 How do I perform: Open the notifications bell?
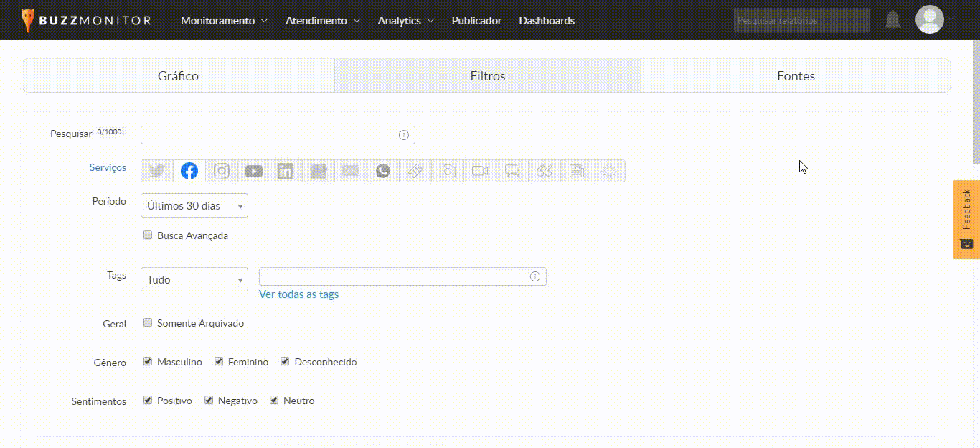(x=892, y=20)
